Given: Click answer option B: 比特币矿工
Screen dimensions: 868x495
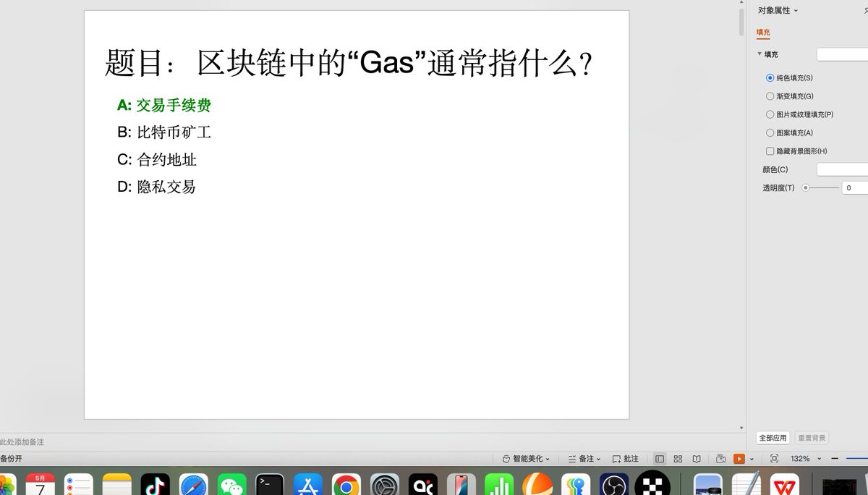Looking at the screenshot, I should (164, 132).
